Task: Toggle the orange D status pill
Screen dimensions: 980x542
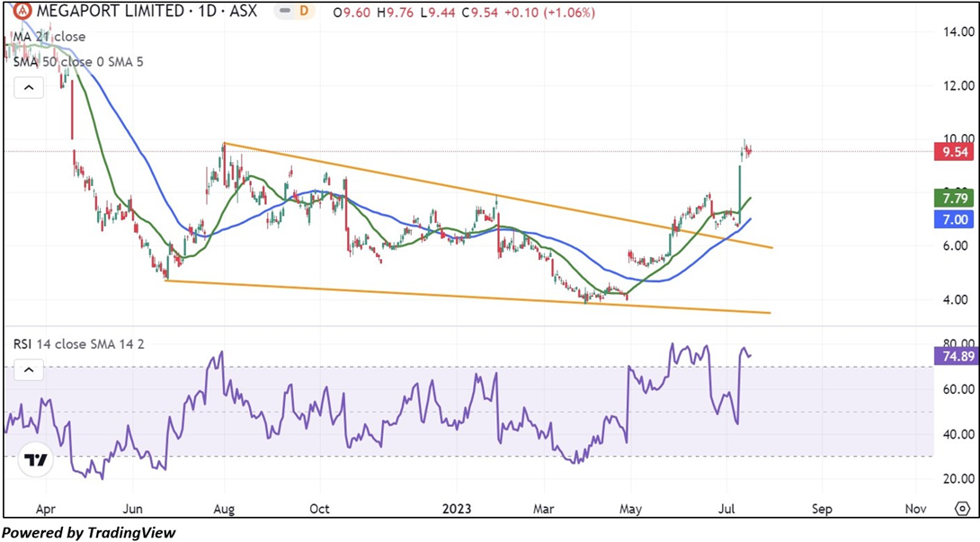Action: tap(305, 12)
